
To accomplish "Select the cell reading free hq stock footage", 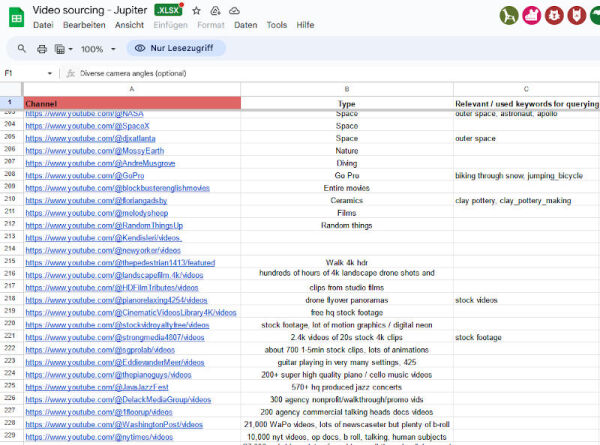I will click(x=347, y=313).
